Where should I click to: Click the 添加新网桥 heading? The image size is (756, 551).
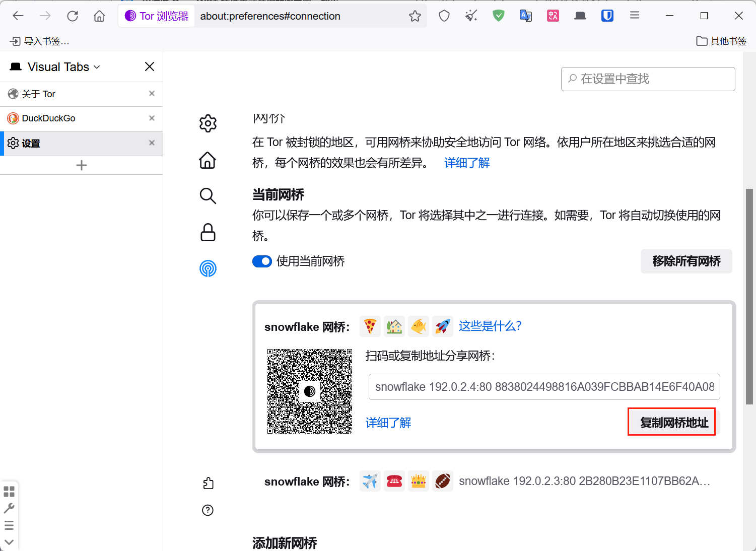pos(285,543)
